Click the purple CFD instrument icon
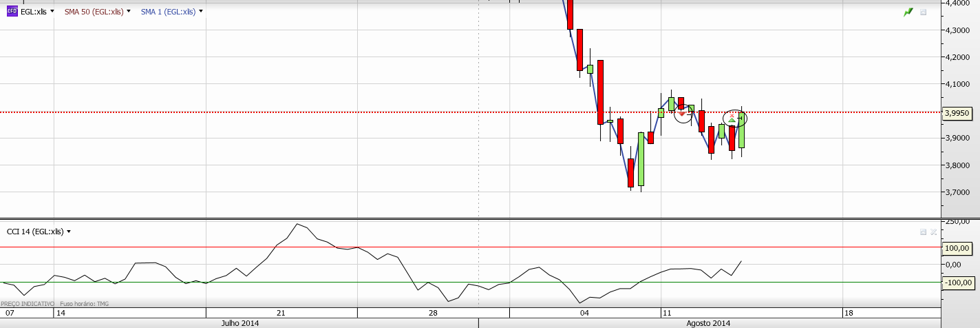980x328 pixels. click(12, 12)
